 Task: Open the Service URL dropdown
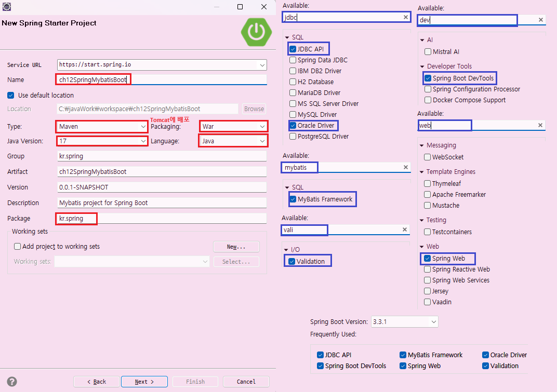pos(262,65)
